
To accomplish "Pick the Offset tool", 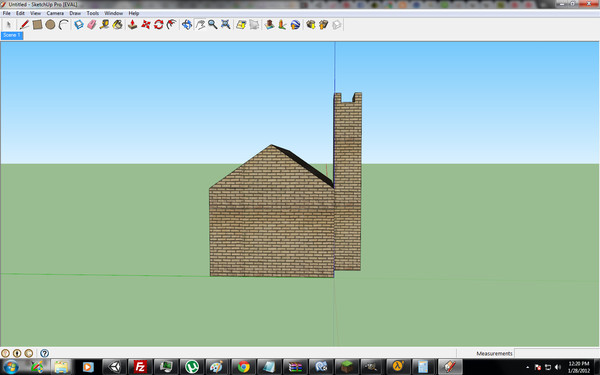I will tap(172, 25).
